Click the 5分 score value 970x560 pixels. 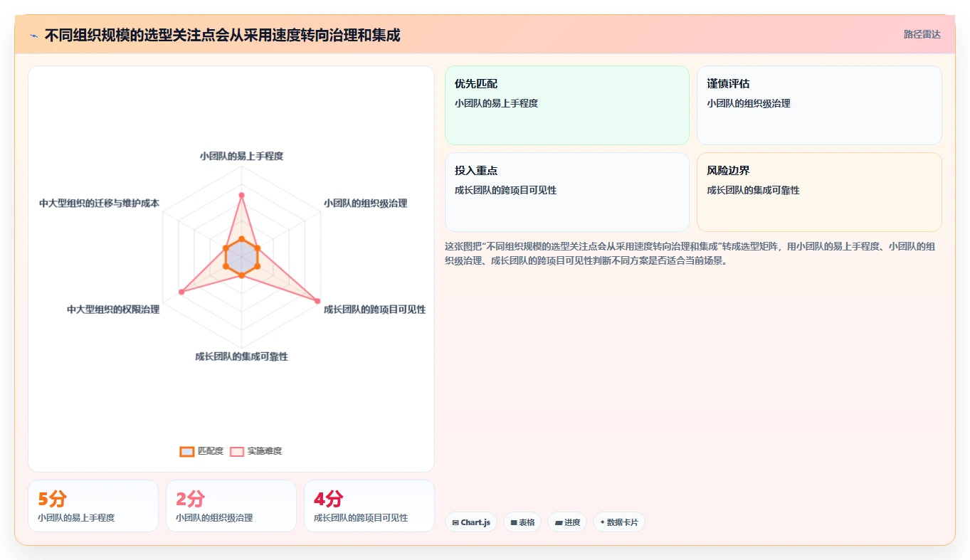pos(52,499)
